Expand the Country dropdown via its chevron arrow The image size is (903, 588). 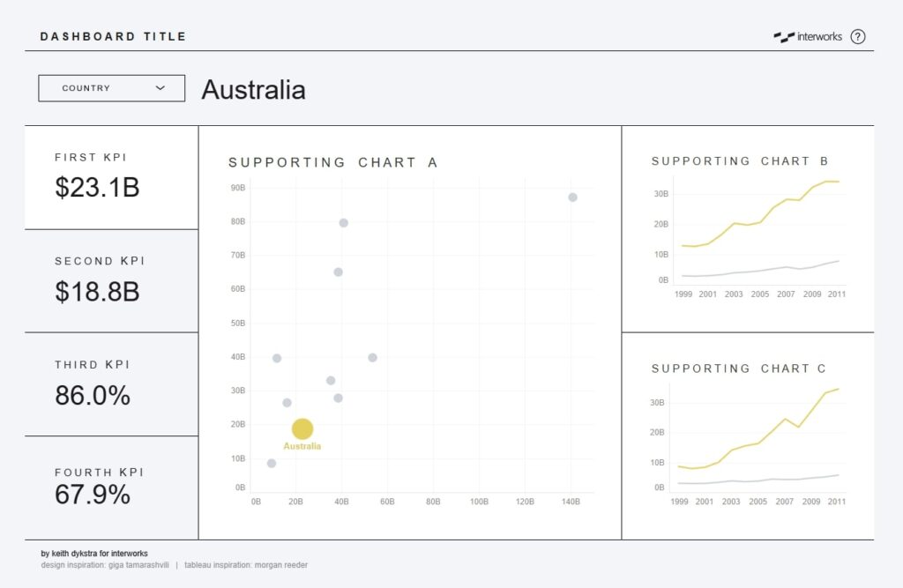(x=160, y=88)
